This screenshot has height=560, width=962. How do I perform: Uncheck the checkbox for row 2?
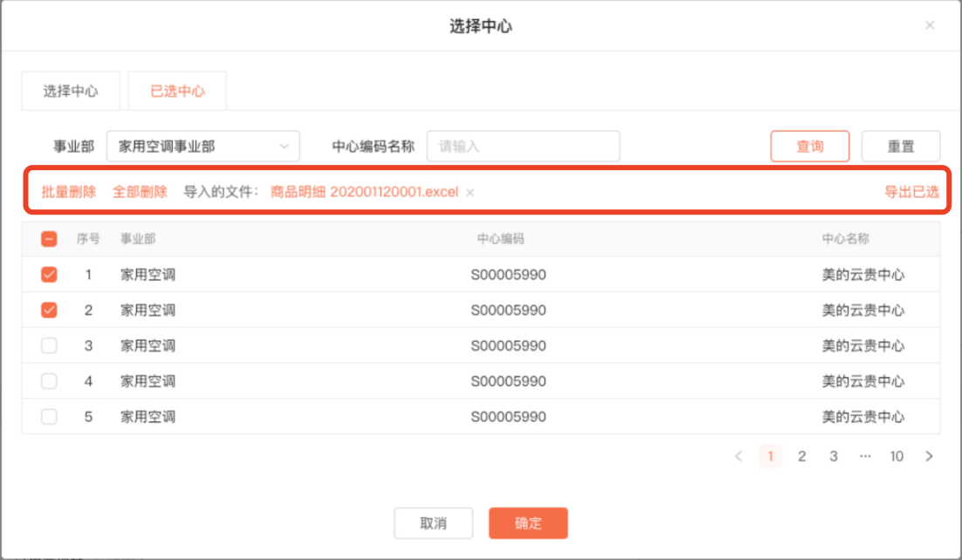click(x=49, y=310)
